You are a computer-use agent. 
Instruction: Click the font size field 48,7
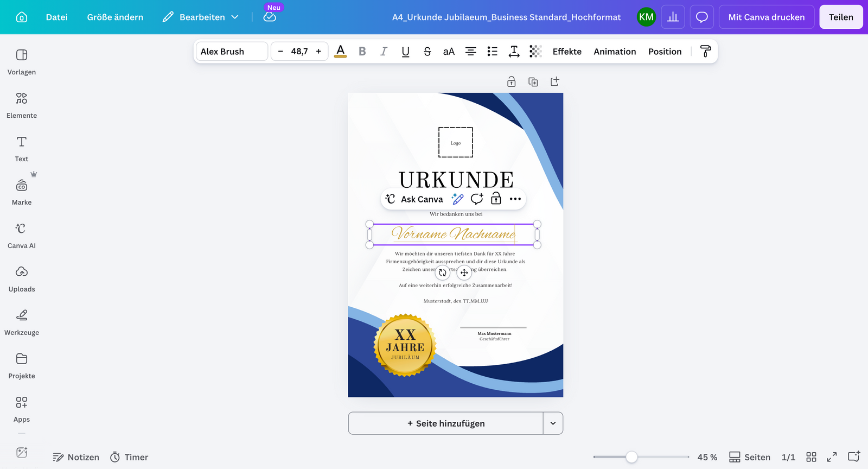(299, 52)
